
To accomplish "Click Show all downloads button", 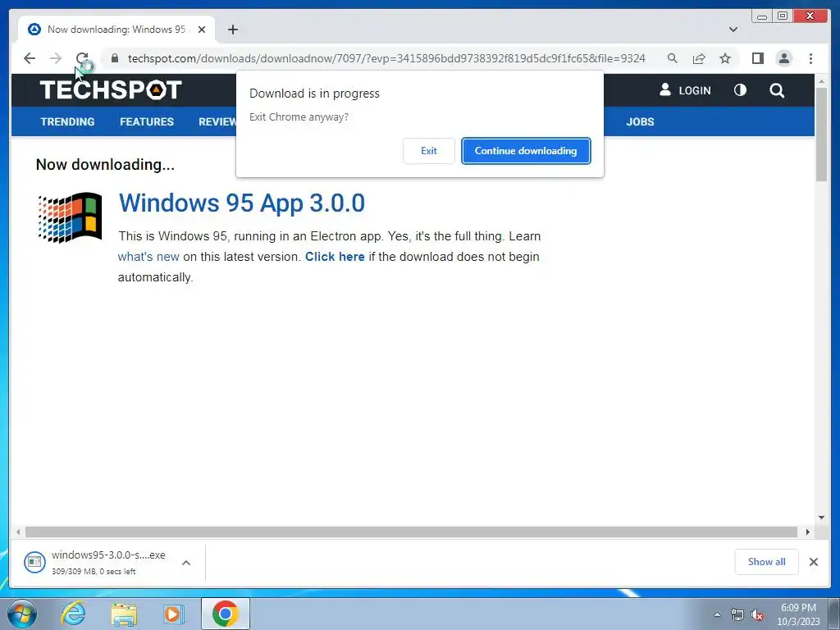I will click(767, 561).
